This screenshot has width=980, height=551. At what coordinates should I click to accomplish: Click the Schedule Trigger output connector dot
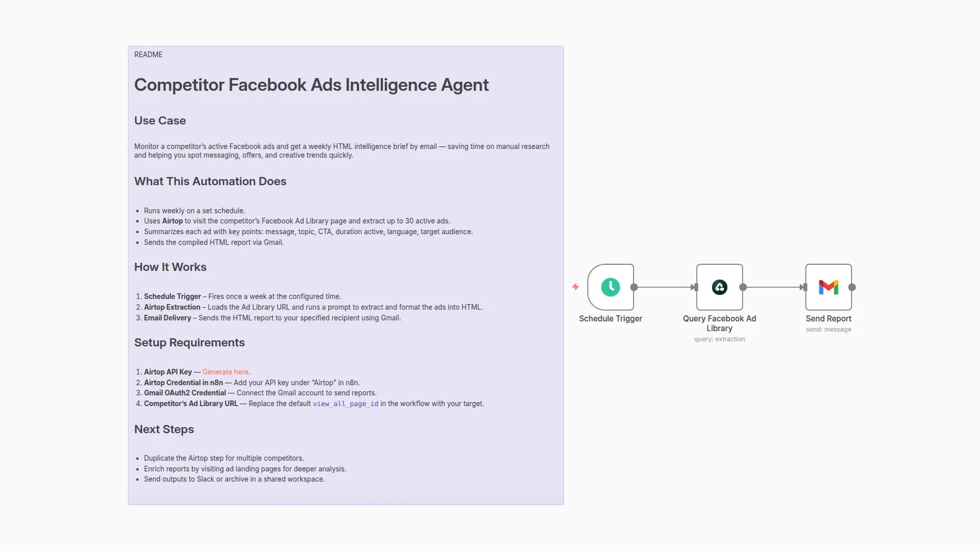[634, 287]
